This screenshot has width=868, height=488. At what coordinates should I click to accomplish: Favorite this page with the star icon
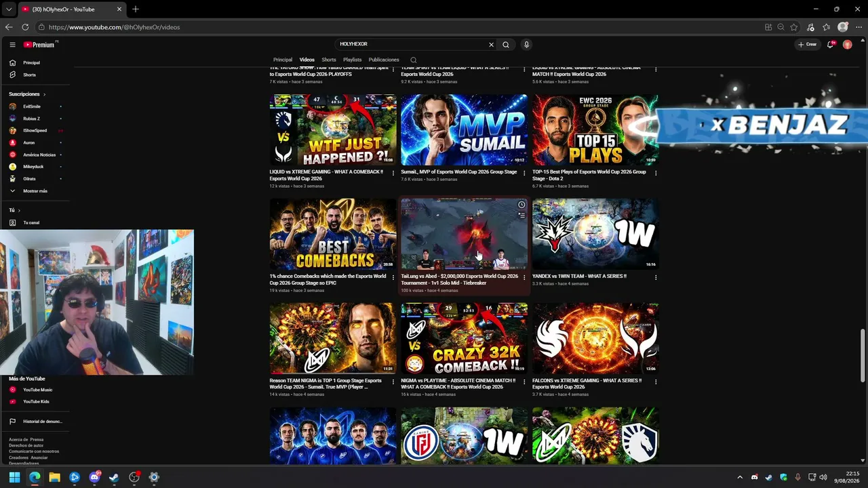pyautogui.click(x=794, y=27)
